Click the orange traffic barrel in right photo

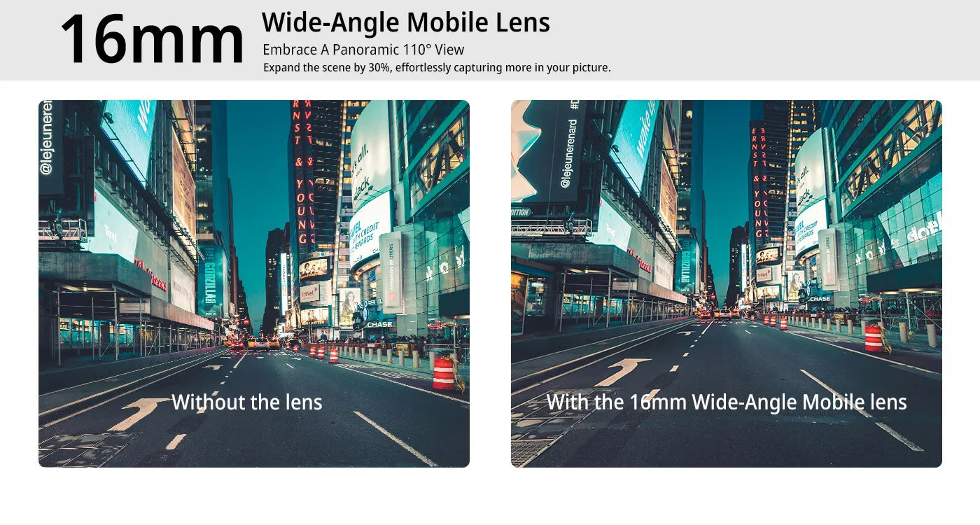click(x=874, y=337)
